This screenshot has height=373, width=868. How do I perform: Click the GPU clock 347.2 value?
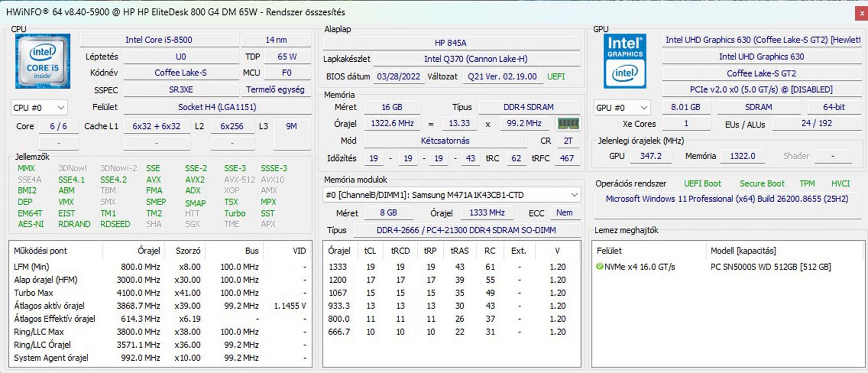pyautogui.click(x=651, y=156)
